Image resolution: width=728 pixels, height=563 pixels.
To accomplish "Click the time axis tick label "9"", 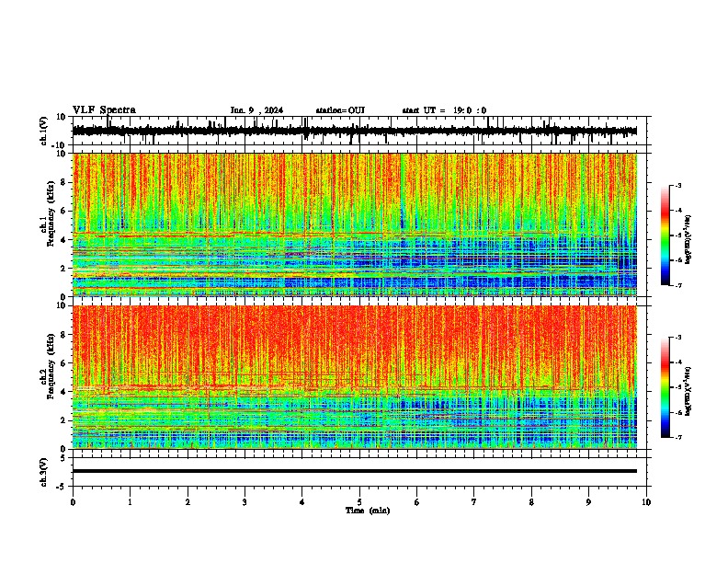I will [588, 502].
